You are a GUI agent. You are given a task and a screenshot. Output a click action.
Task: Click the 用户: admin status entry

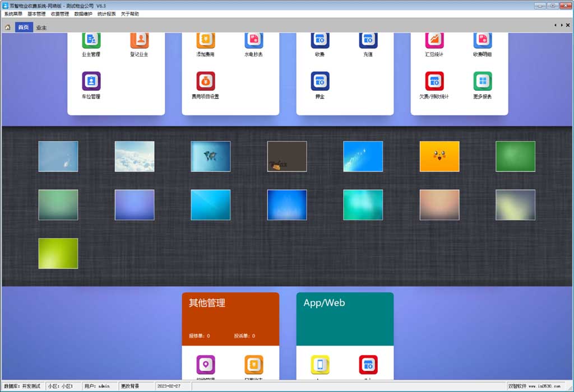(98, 386)
